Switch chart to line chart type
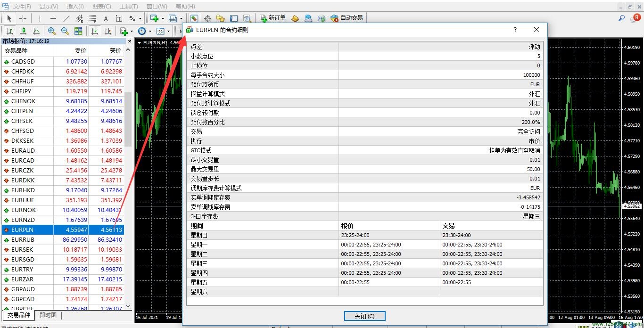This screenshot has width=644, height=328. [x=36, y=31]
